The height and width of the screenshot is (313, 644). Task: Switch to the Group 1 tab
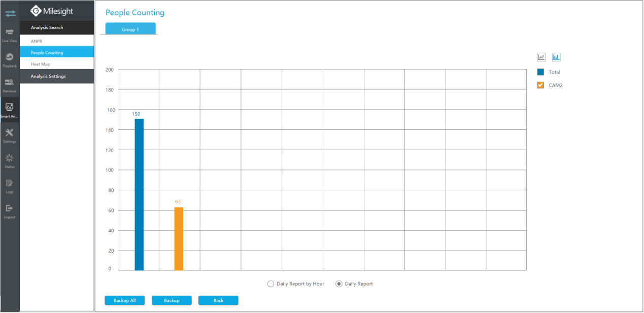click(x=130, y=29)
